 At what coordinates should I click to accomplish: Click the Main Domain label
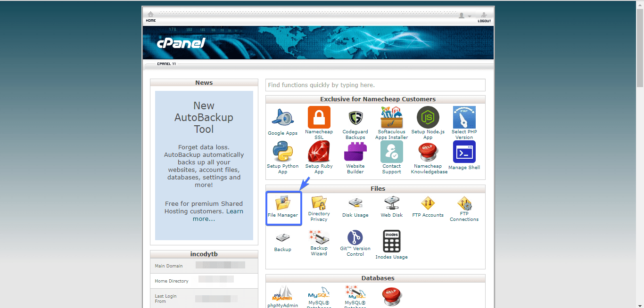click(x=169, y=266)
